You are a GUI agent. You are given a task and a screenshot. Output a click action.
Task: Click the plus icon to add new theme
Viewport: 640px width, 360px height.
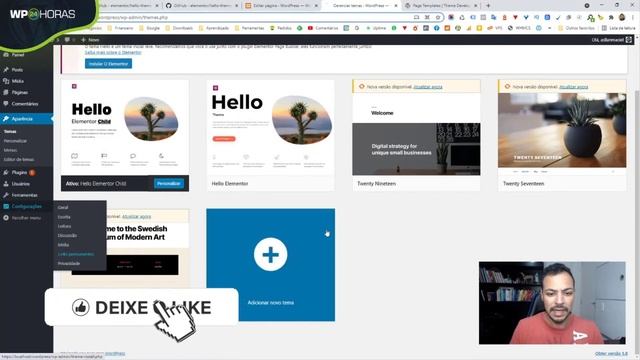point(271,255)
